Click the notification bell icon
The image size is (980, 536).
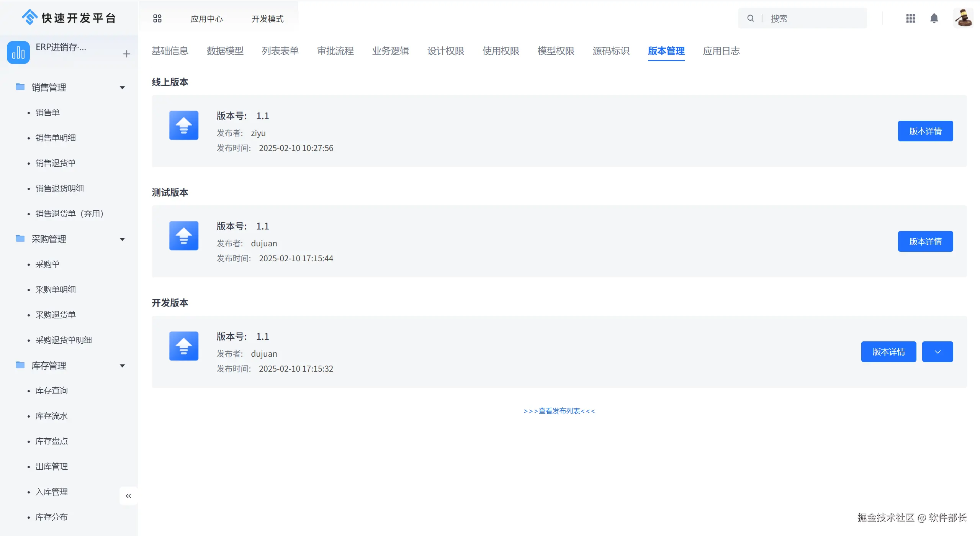tap(934, 18)
